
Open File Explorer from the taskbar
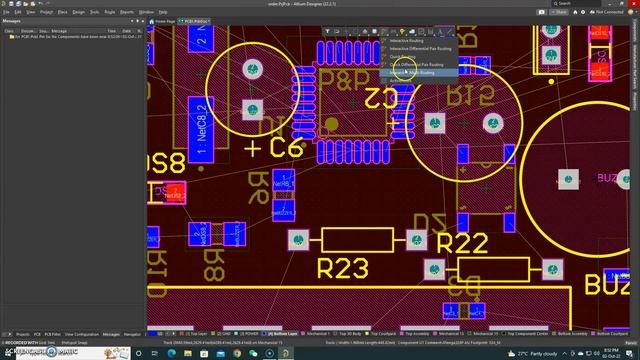[188, 353]
